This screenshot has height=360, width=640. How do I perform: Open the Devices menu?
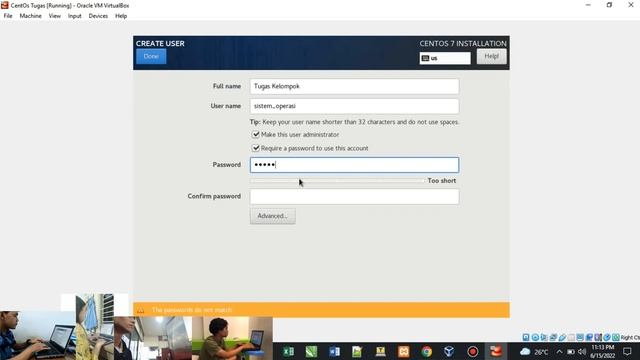(98, 16)
